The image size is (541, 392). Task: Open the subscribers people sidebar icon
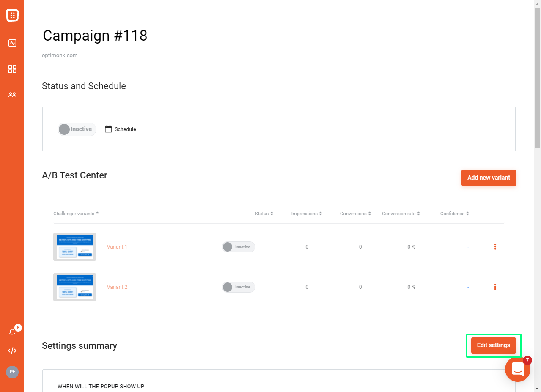(x=12, y=95)
